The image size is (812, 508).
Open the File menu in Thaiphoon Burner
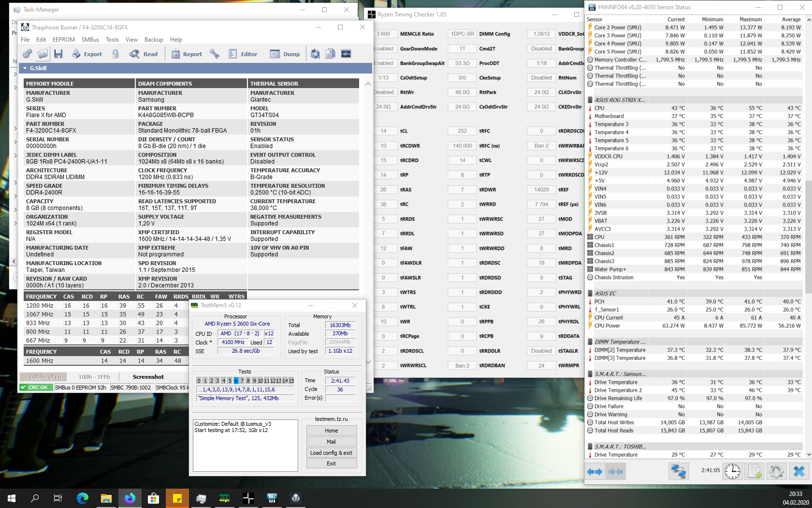(x=25, y=40)
